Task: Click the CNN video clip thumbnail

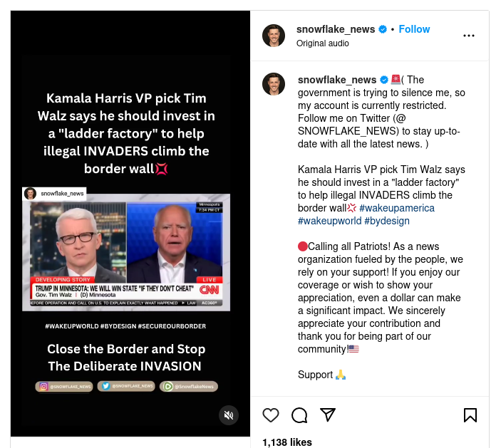Action: pyautogui.click(x=126, y=252)
